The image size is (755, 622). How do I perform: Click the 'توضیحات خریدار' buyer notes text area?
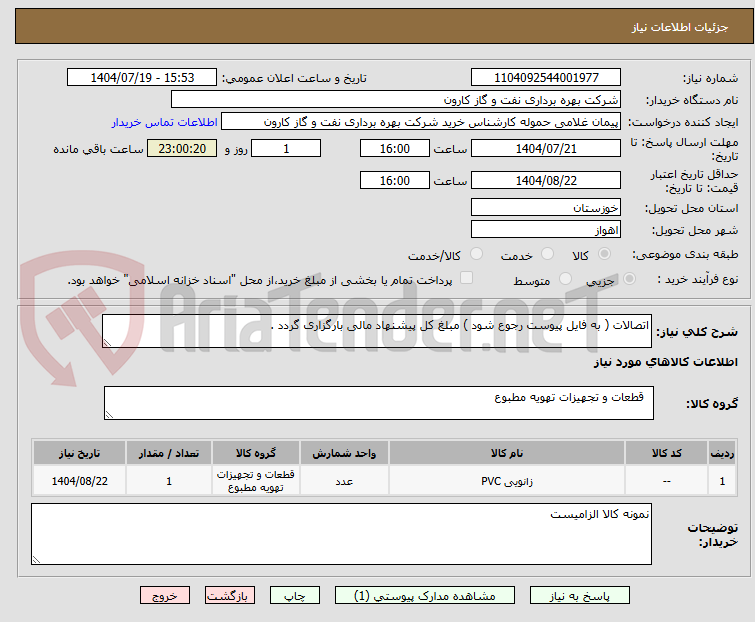pyautogui.click(x=341, y=534)
